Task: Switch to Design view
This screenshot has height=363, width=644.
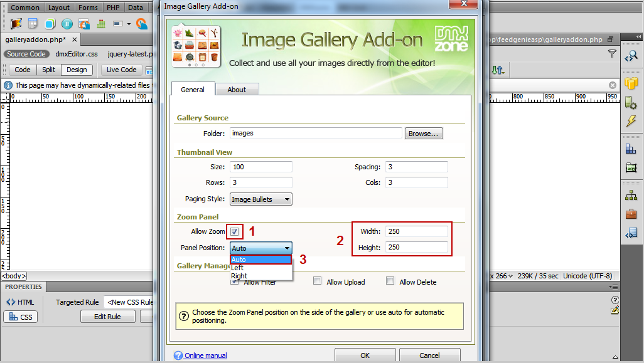Action: [x=77, y=70]
